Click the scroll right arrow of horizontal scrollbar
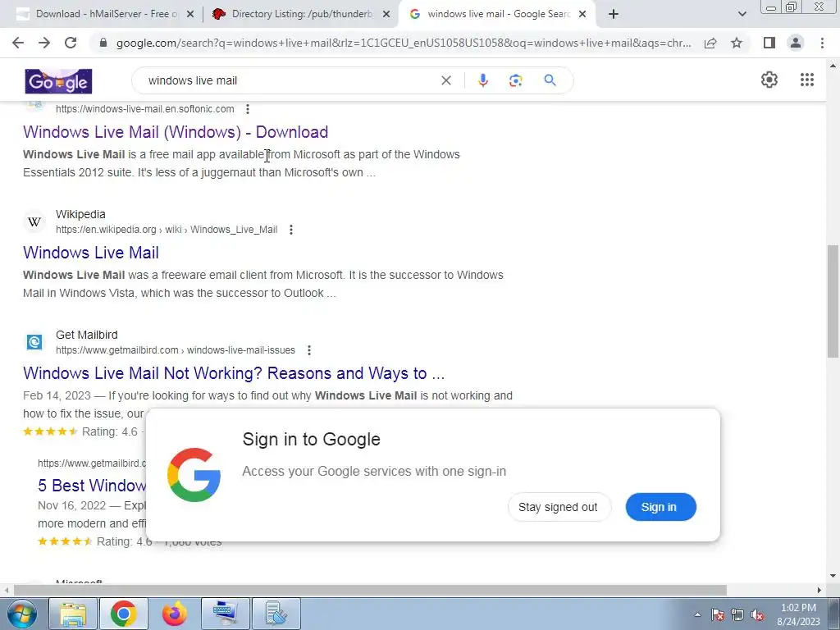The height and width of the screenshot is (630, 840). click(x=819, y=591)
